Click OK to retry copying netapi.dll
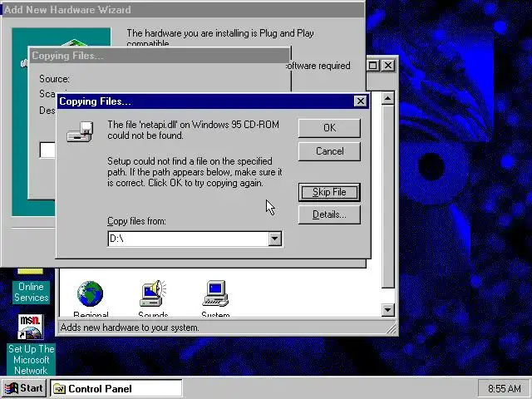Viewport: 532px width, 399px height. (x=329, y=128)
